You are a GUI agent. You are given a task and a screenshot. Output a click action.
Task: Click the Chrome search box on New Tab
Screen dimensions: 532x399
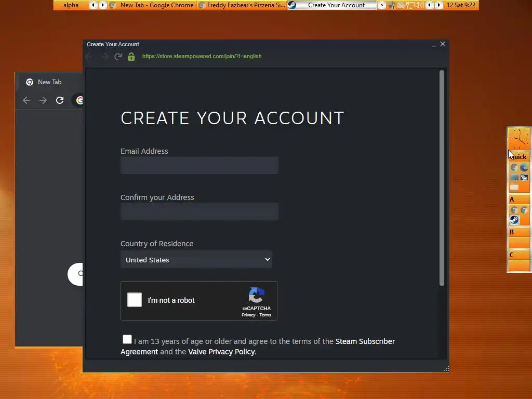[x=75, y=274]
